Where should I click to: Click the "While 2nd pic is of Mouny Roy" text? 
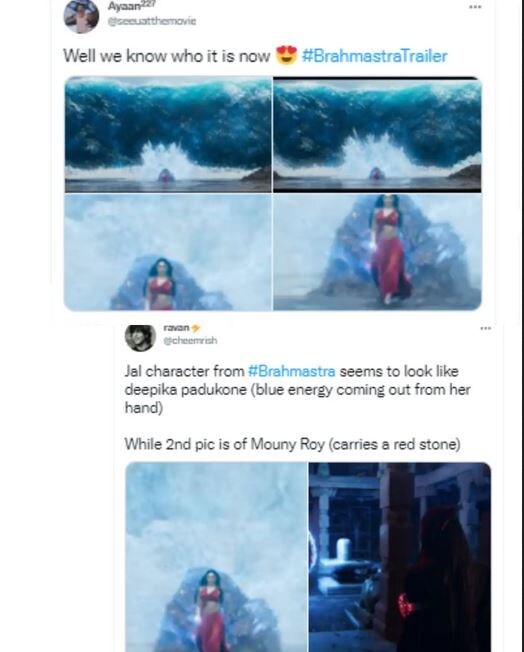point(224,444)
